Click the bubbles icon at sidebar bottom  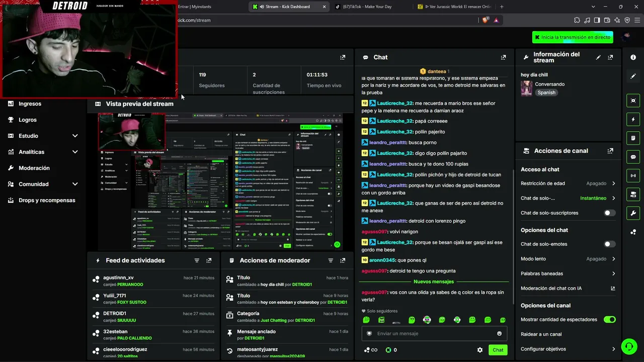[x=633, y=232]
